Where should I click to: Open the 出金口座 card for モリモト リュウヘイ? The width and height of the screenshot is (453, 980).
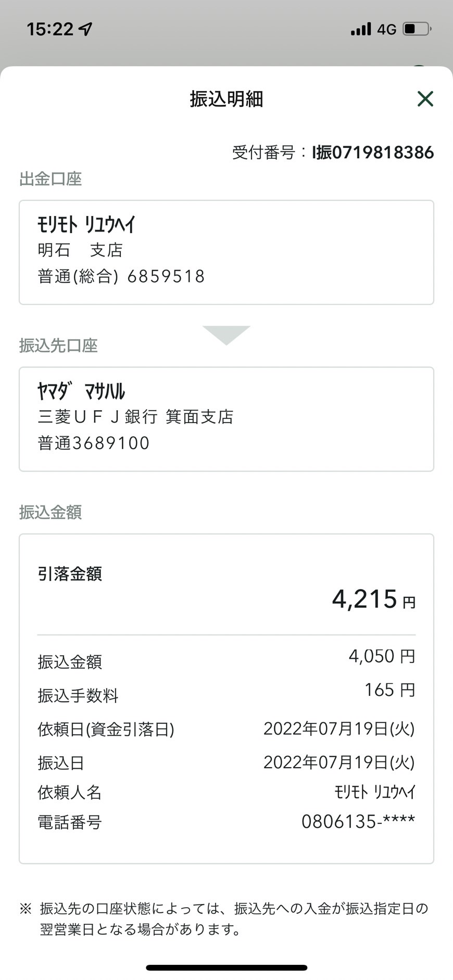pyautogui.click(x=227, y=252)
